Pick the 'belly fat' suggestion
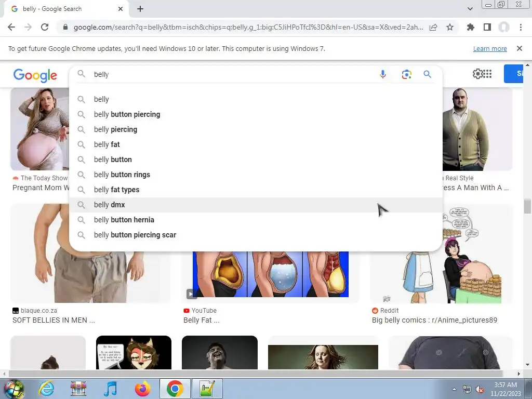This screenshot has width=532, height=399. click(256, 144)
